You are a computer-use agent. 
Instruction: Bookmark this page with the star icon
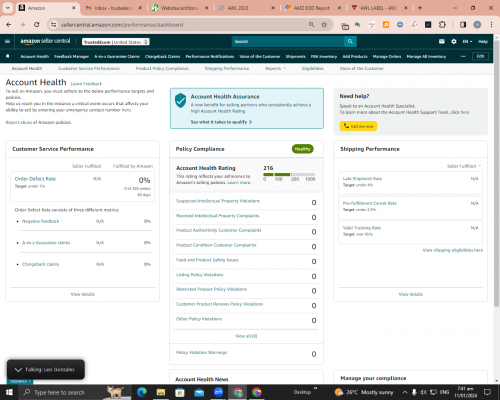[x=324, y=25]
